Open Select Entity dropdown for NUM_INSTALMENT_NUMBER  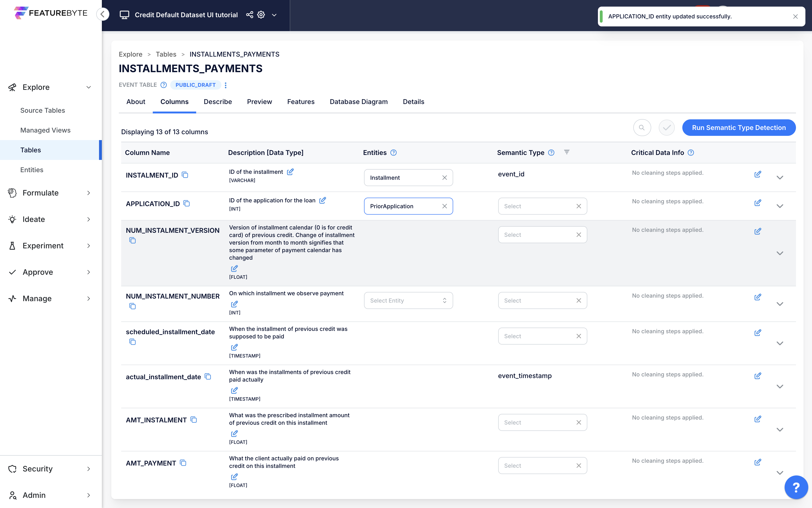click(x=408, y=300)
